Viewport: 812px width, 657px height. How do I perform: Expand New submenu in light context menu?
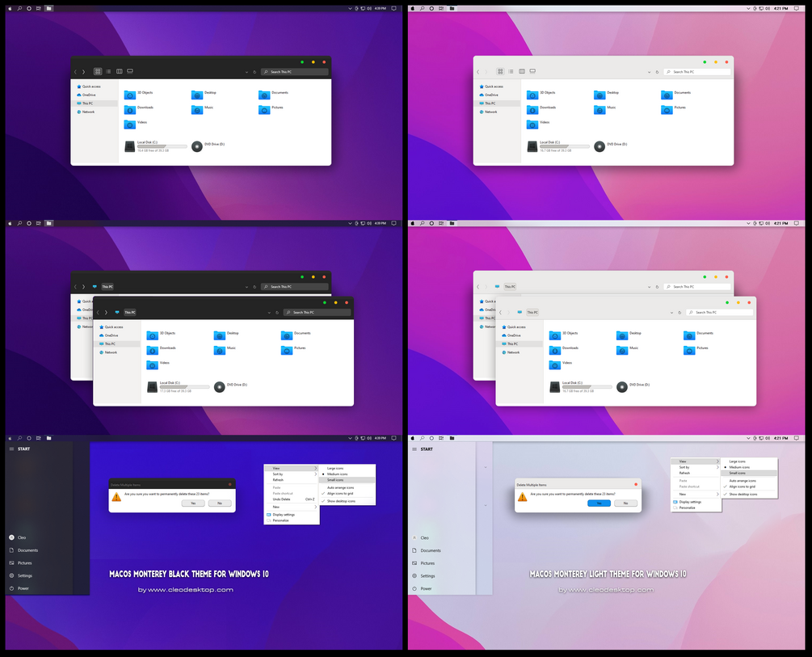(x=696, y=494)
